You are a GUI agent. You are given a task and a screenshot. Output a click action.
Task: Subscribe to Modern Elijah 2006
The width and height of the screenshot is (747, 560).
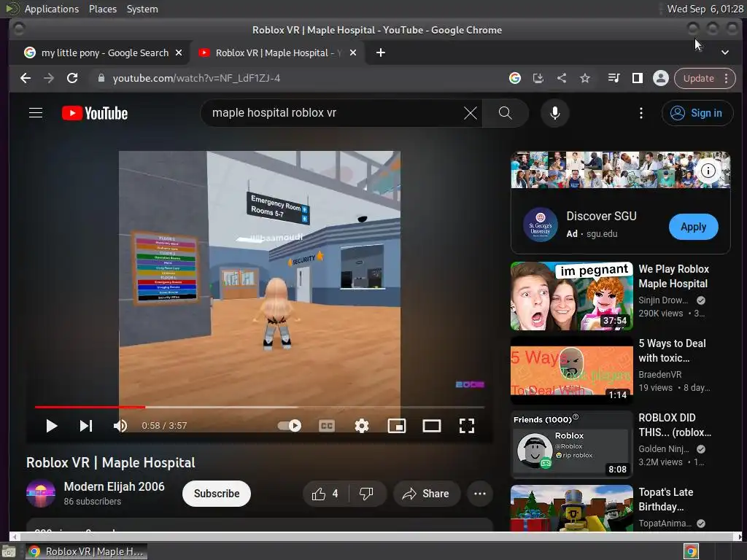tap(216, 494)
